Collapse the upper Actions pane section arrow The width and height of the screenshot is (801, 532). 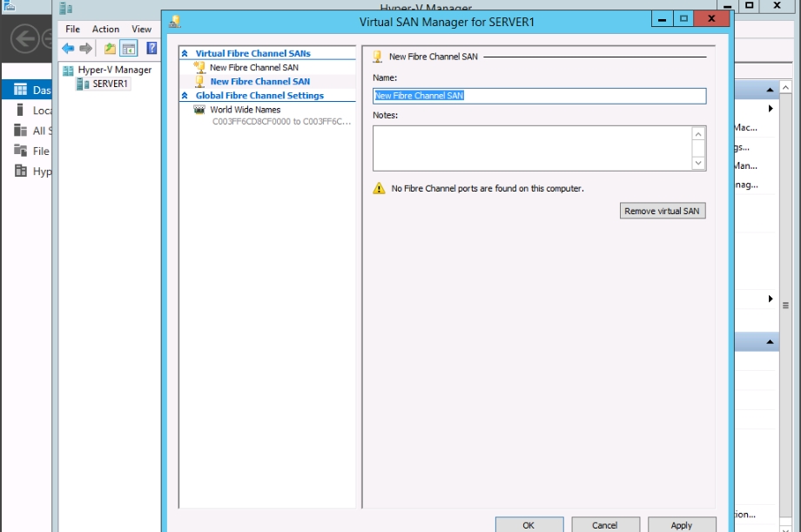(x=770, y=90)
